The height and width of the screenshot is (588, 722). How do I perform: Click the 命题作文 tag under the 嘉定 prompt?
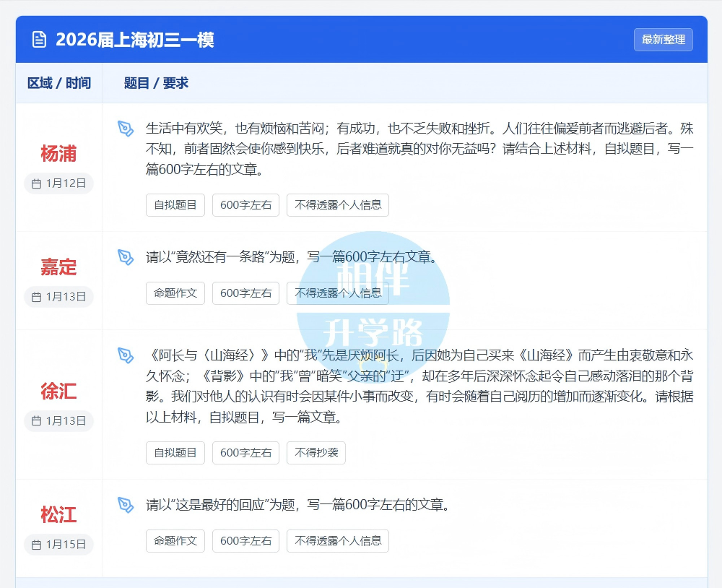[175, 293]
